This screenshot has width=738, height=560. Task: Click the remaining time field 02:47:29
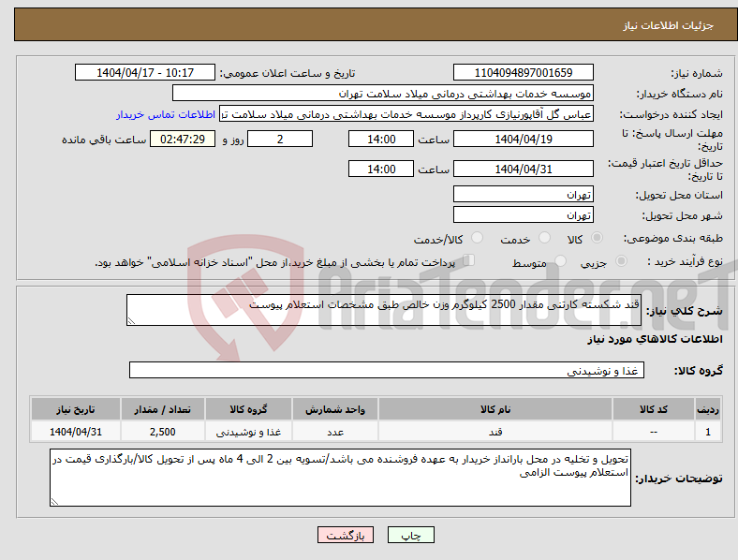[x=183, y=139]
